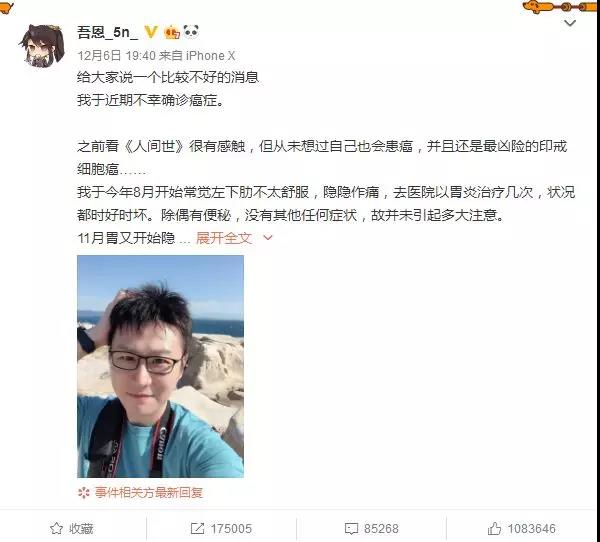Like the post with thumbs-up icon

click(494, 529)
